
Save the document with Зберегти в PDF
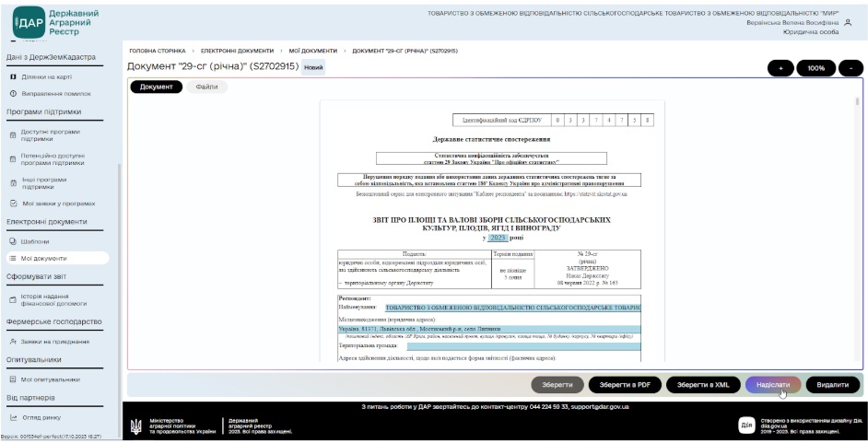coord(625,385)
